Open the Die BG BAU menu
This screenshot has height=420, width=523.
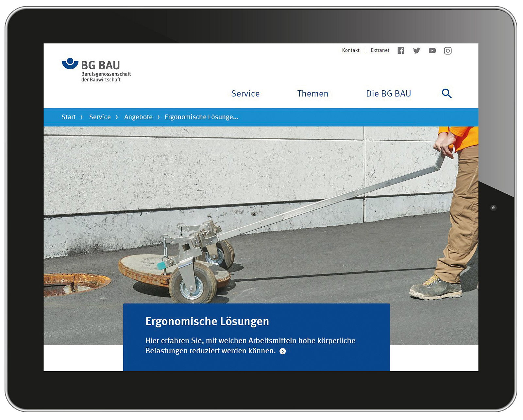[388, 94]
